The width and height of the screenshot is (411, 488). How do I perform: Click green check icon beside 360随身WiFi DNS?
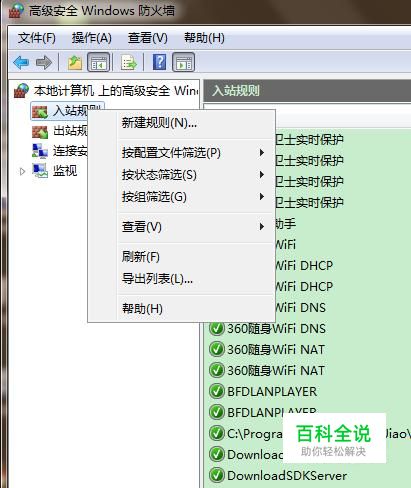(217, 329)
